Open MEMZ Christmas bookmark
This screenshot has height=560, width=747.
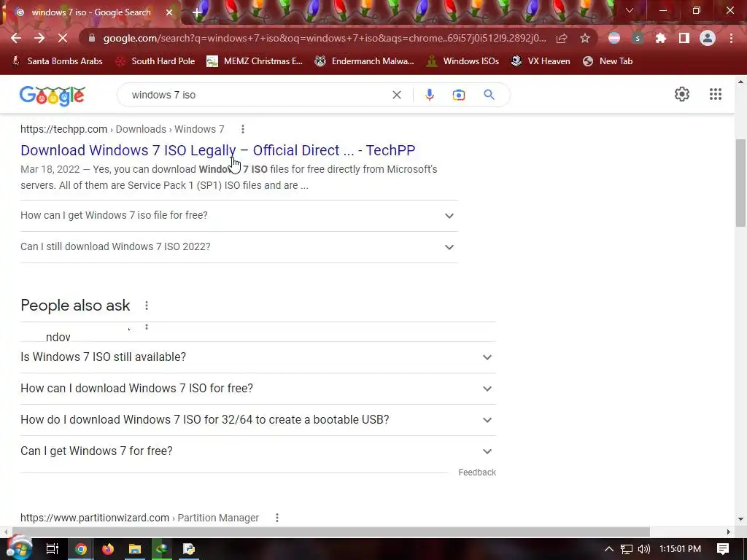[255, 61]
